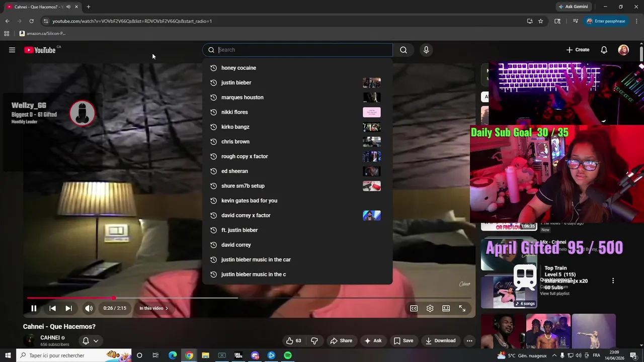
Task: Pause the video
Action: tap(34, 308)
